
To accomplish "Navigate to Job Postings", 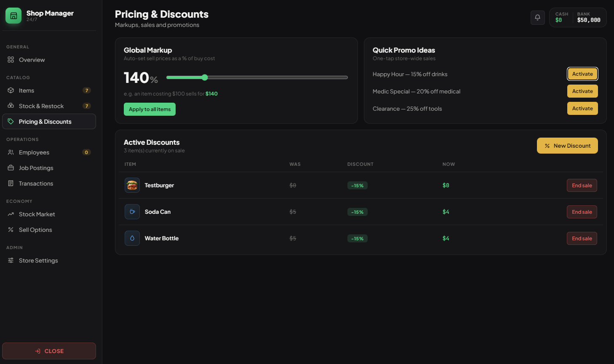I will (49, 168).
